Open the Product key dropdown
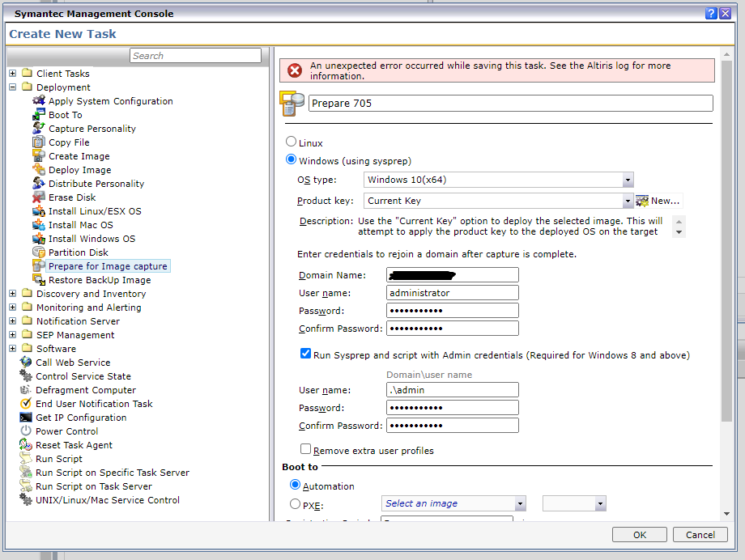This screenshot has width=745, height=560. point(628,201)
